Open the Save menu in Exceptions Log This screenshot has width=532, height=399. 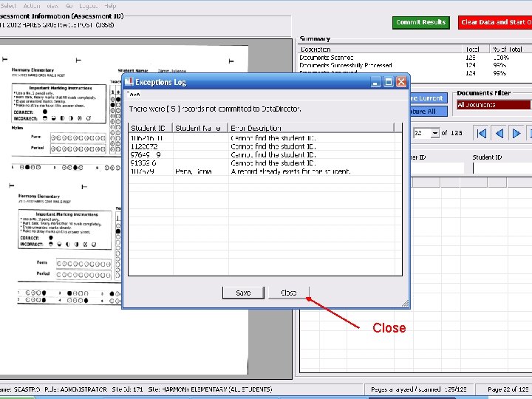point(133,95)
